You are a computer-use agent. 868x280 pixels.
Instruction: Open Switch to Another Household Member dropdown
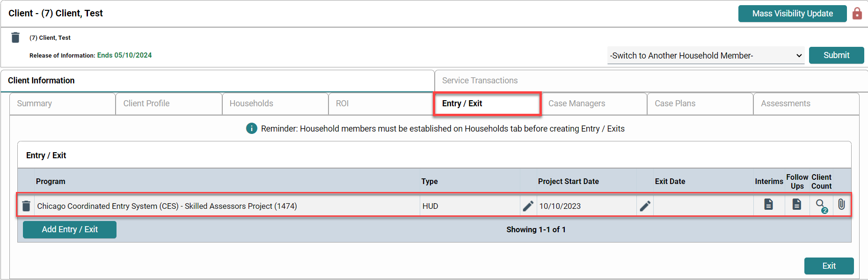click(705, 56)
